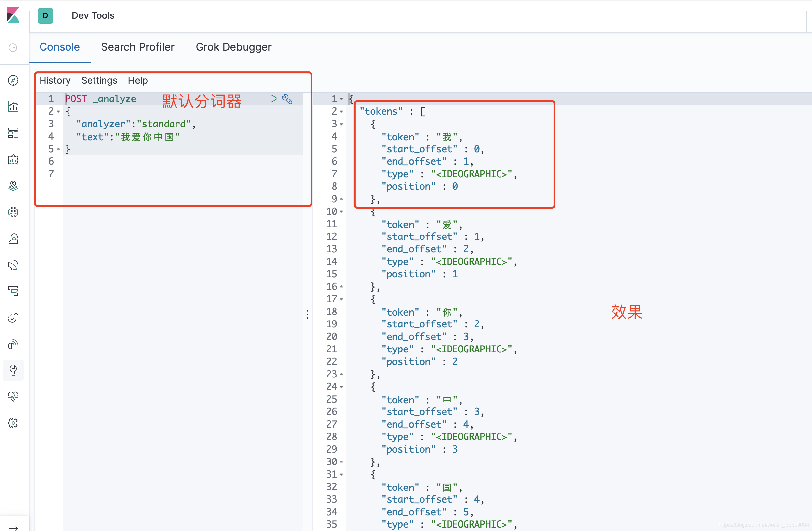Screen dimensions: 812x531
Task: Open the console Settings link
Action: [x=99, y=80]
